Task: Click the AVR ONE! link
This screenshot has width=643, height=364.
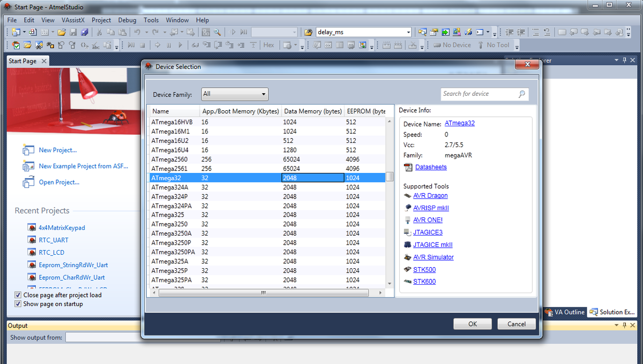Action: [x=428, y=220]
